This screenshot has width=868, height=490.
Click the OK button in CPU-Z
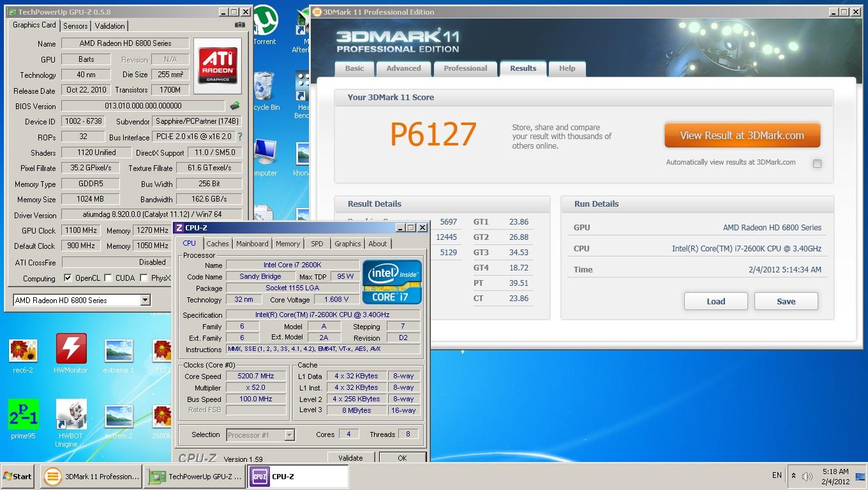(x=402, y=457)
